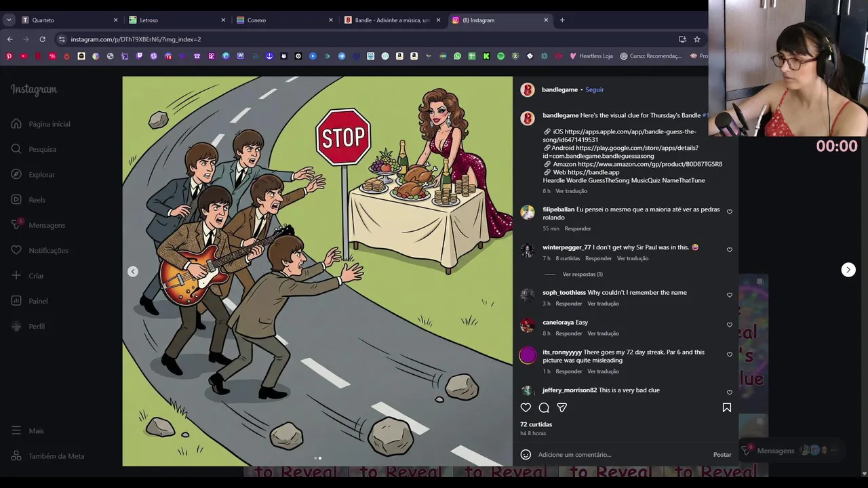Open Página inicial in Instagram sidebar
Image resolution: width=868 pixels, height=488 pixels.
point(41,124)
